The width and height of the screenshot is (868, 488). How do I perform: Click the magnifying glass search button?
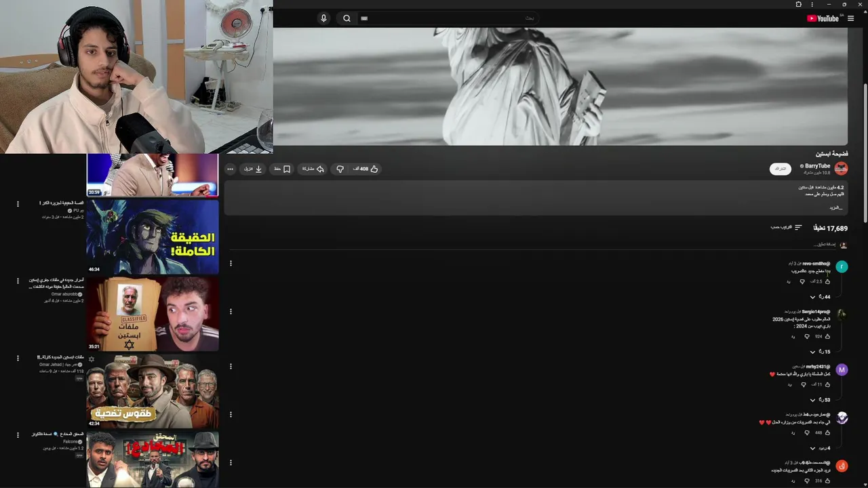(x=347, y=18)
